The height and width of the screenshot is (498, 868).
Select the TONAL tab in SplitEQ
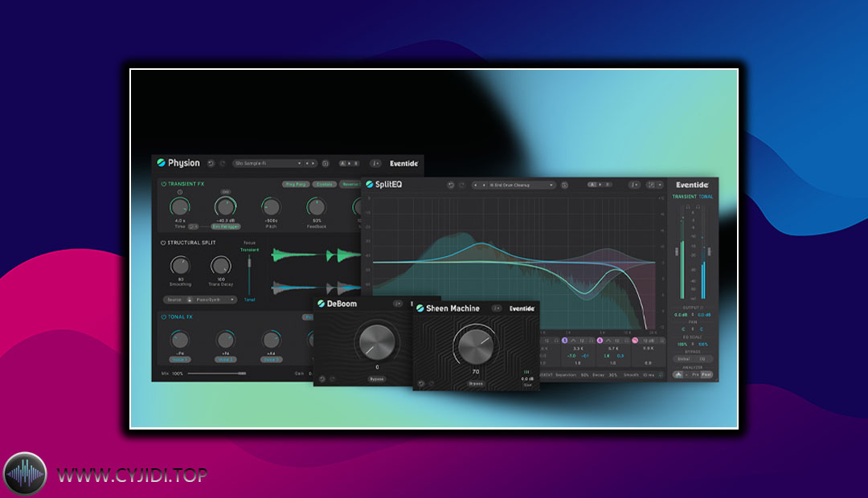tap(706, 197)
